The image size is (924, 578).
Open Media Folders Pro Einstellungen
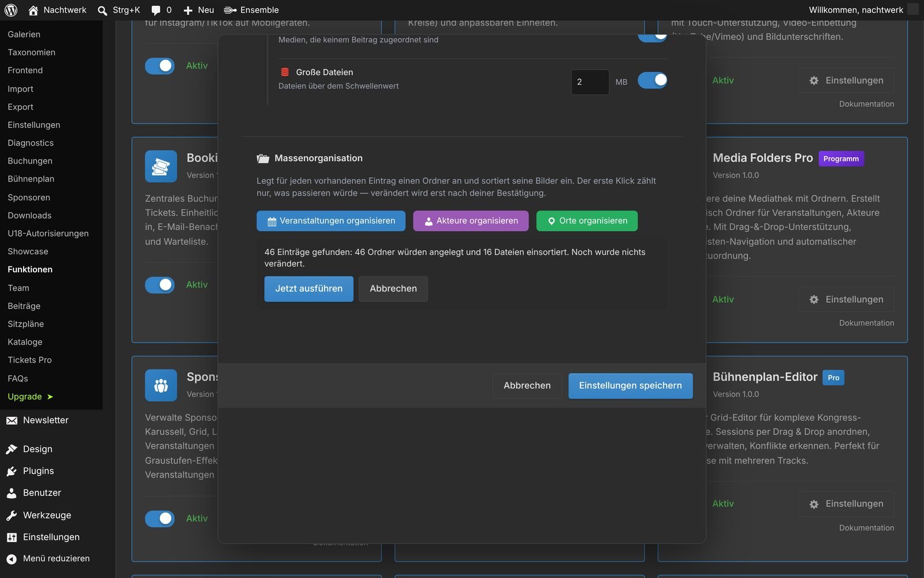click(x=847, y=299)
